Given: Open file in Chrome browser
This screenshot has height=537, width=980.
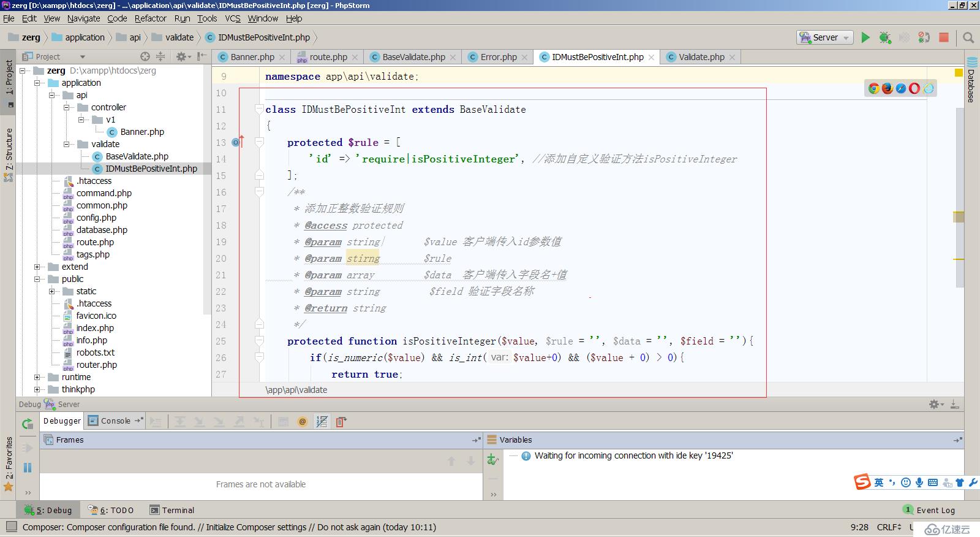Looking at the screenshot, I should tap(874, 88).
